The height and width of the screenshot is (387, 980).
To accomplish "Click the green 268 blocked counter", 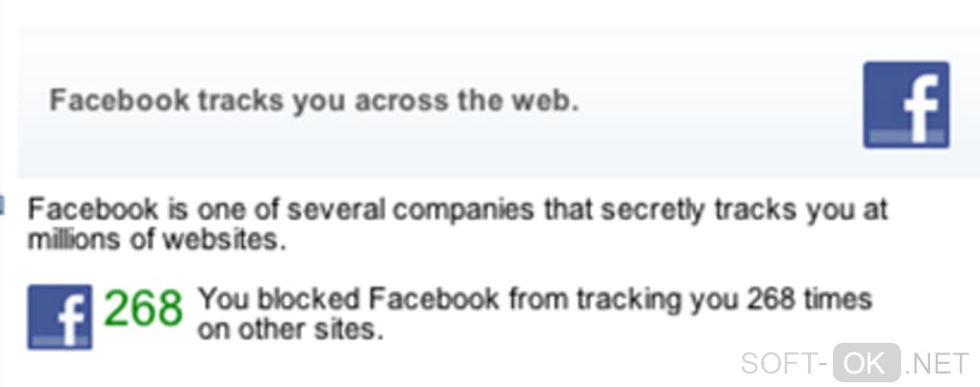I will (x=142, y=309).
